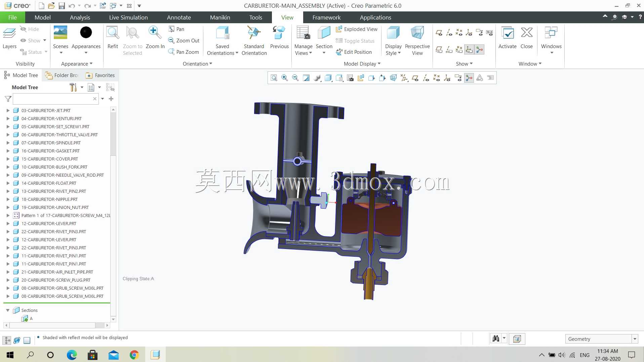Click Edit Position in Model Display
This screenshot has width=644, height=362.
point(354,52)
